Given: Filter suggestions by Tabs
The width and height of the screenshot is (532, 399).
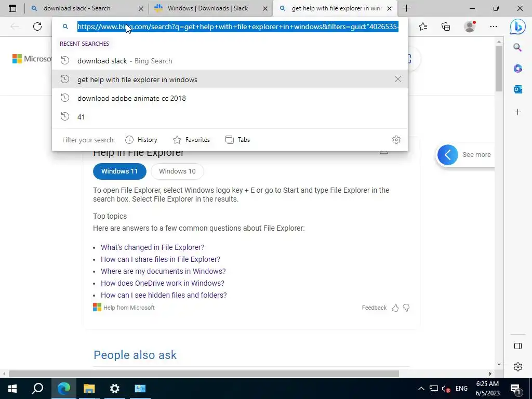Looking at the screenshot, I should point(237,140).
